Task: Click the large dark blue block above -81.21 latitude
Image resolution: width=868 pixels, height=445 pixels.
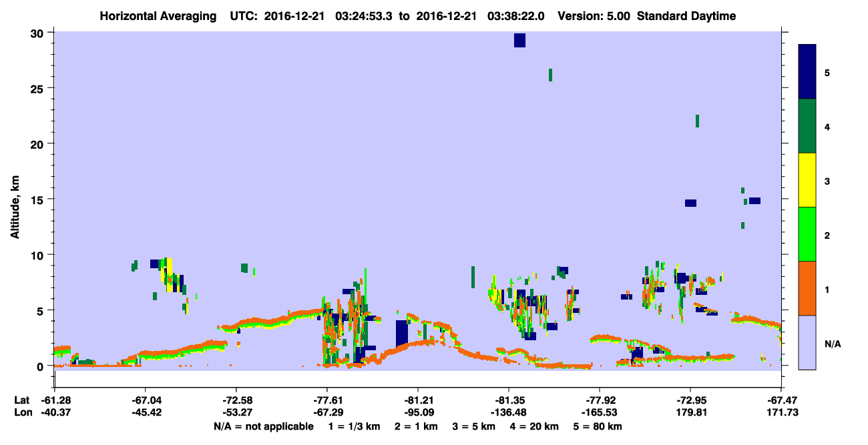Action: (401, 334)
